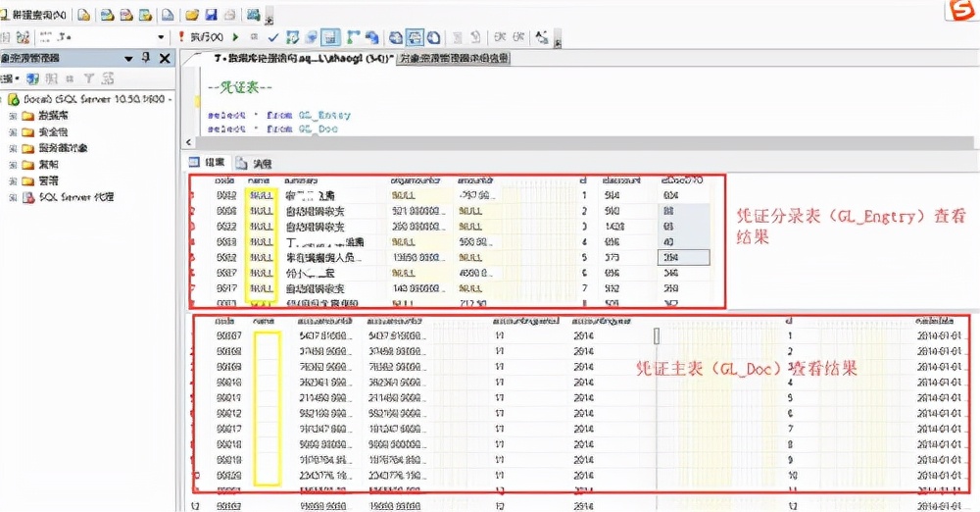This screenshot has height=512, width=980.
Task: Expand the 管理 folder
Action: tap(13, 180)
